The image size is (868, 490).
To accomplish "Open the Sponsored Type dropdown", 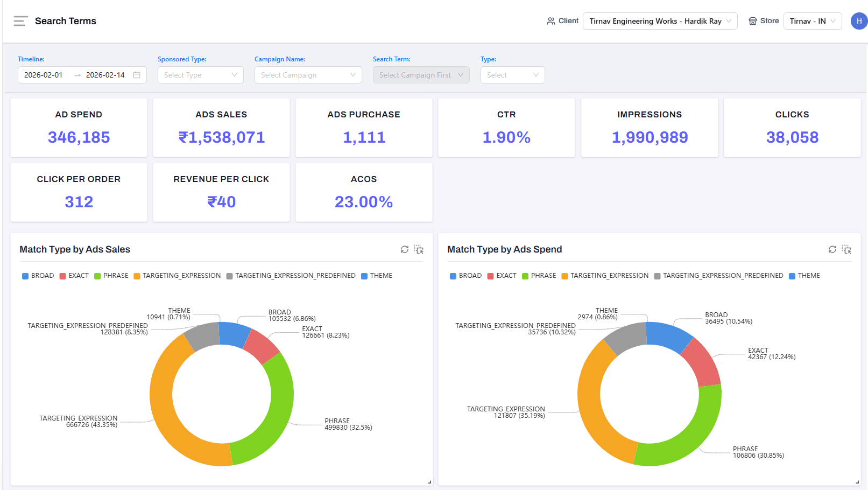I will [200, 75].
